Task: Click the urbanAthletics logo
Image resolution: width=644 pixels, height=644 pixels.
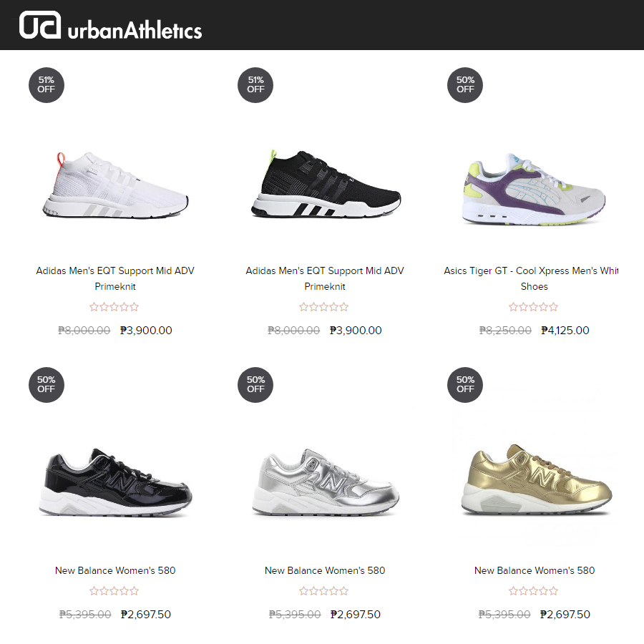Action: point(111,26)
